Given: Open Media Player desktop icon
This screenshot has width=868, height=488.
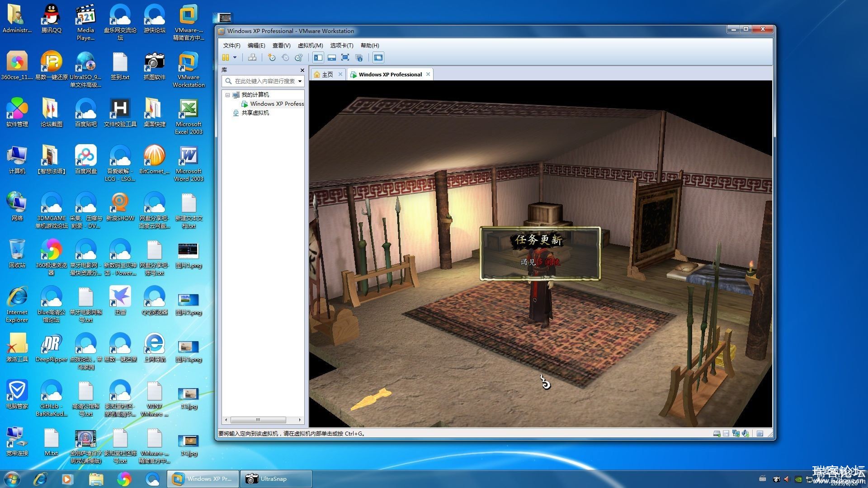Looking at the screenshot, I should [x=85, y=22].
